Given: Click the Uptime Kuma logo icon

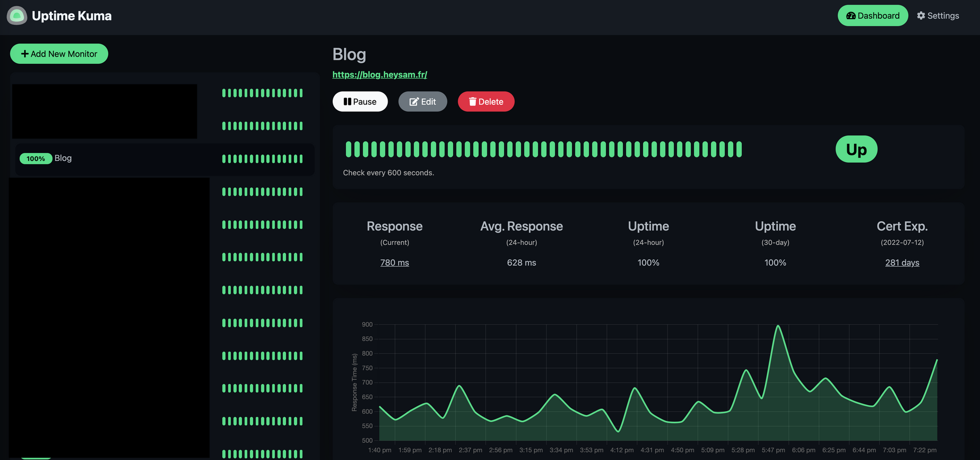Looking at the screenshot, I should (x=17, y=16).
